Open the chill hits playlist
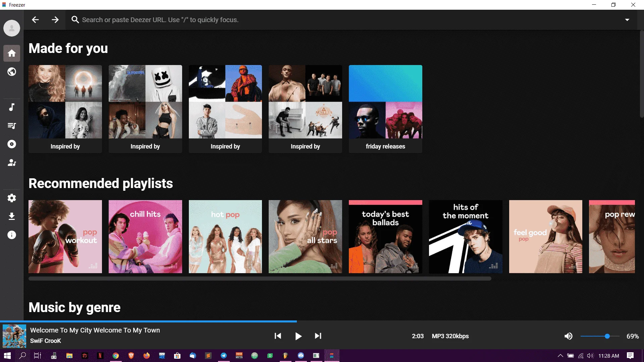Screen dimensions: 644x362 tap(145, 237)
